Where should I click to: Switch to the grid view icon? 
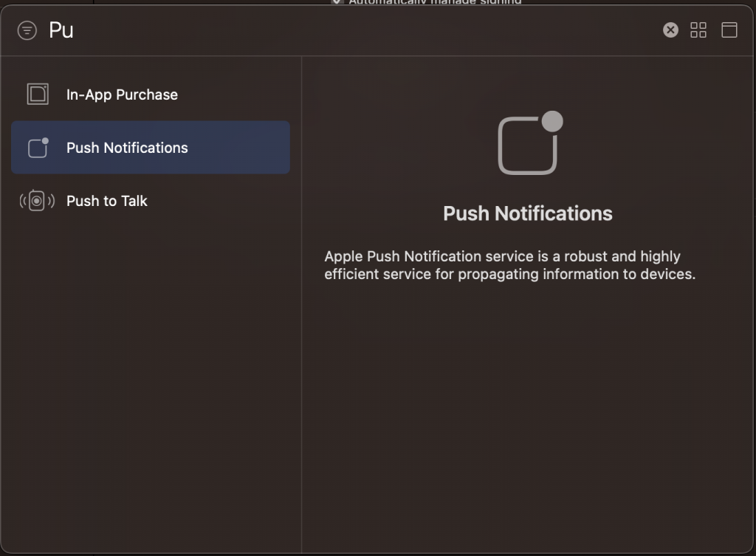pyautogui.click(x=698, y=30)
